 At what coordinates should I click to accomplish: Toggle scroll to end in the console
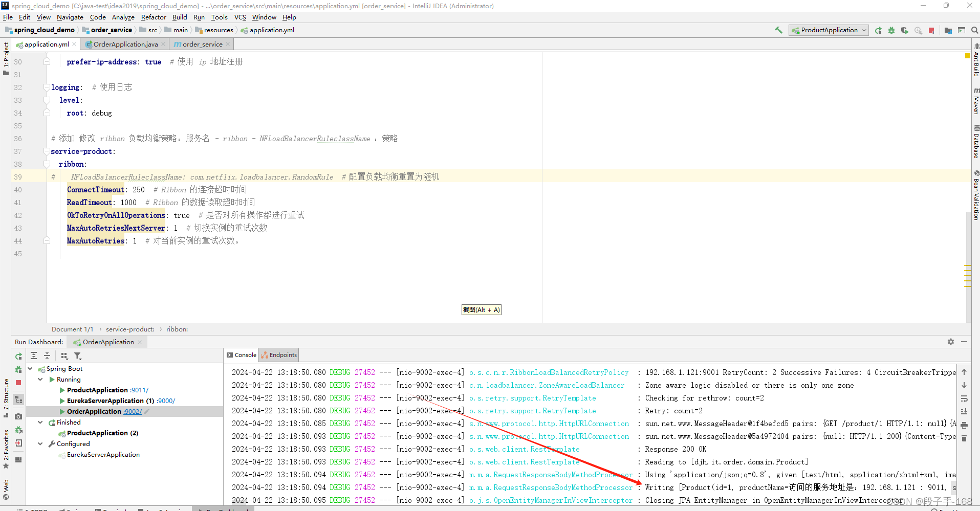[964, 412]
